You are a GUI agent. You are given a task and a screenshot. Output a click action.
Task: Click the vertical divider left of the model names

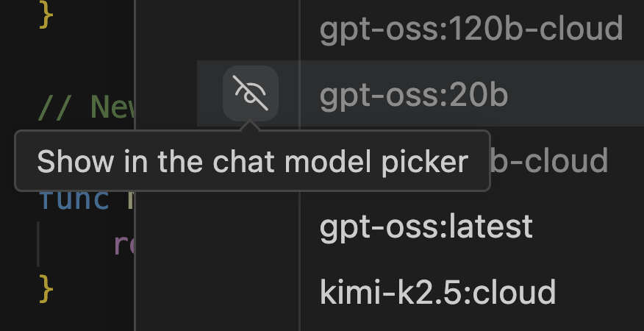(299, 221)
